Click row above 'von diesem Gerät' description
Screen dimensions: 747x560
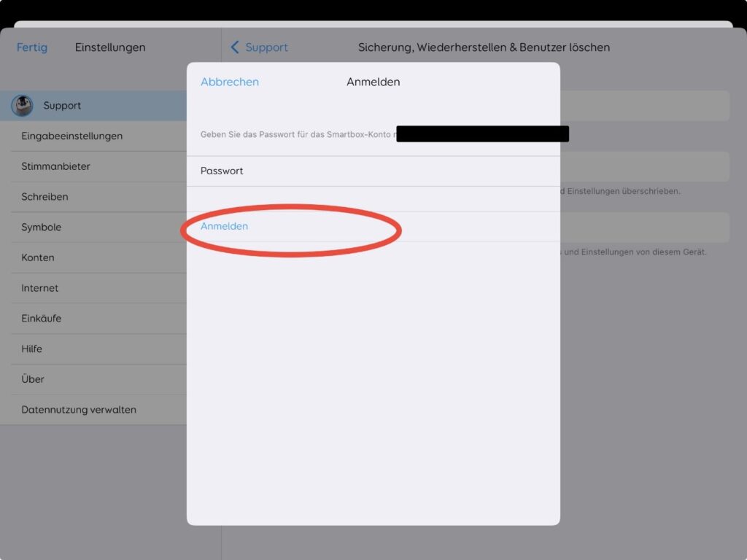pos(645,227)
